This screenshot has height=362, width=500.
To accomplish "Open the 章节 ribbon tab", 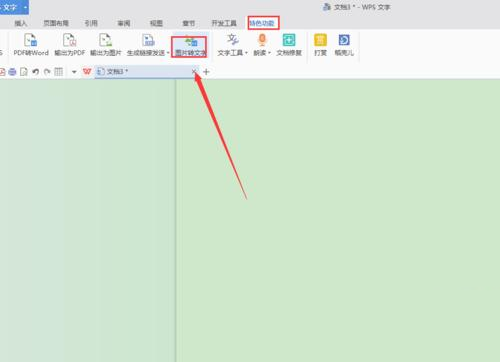I will click(189, 23).
